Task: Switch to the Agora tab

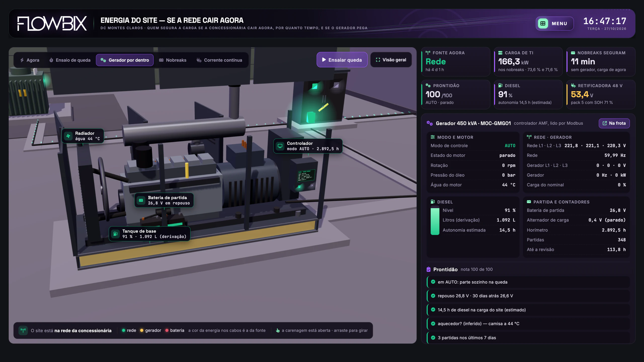Action: [x=30, y=60]
